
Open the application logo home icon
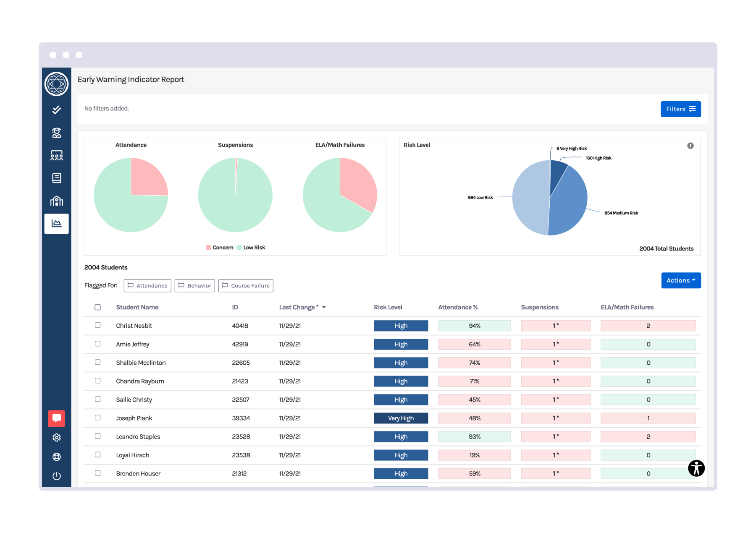click(x=56, y=84)
